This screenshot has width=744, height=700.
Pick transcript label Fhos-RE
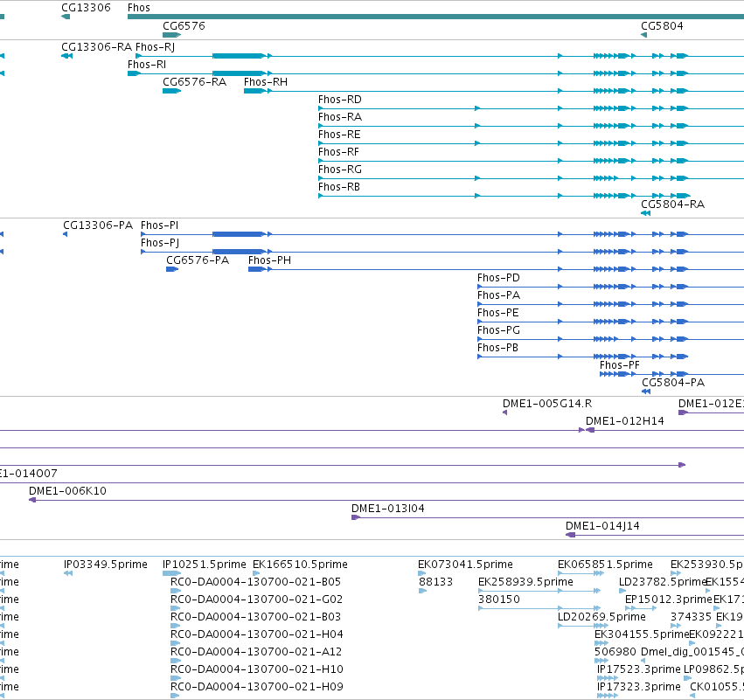(x=339, y=135)
